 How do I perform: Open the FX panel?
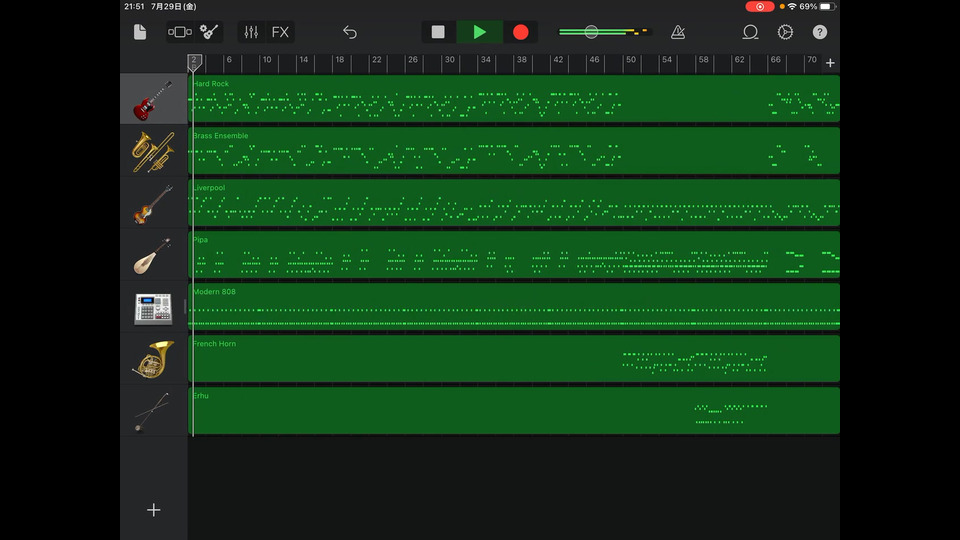tap(280, 32)
